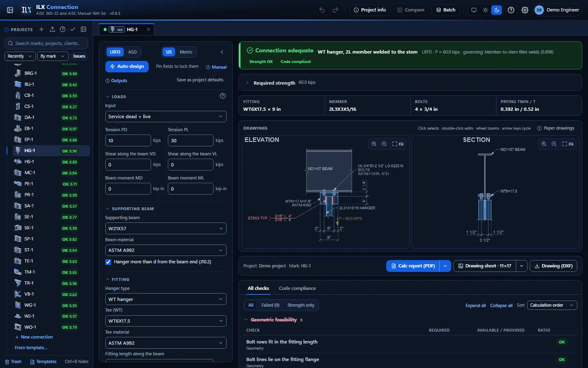The width and height of the screenshot is (588, 368).
Task: Open the help question-mark icon in top bar
Action: [511, 10]
